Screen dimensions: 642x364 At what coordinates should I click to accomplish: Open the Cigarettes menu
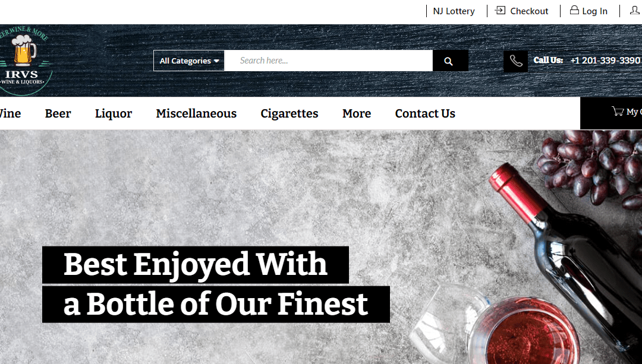(289, 113)
